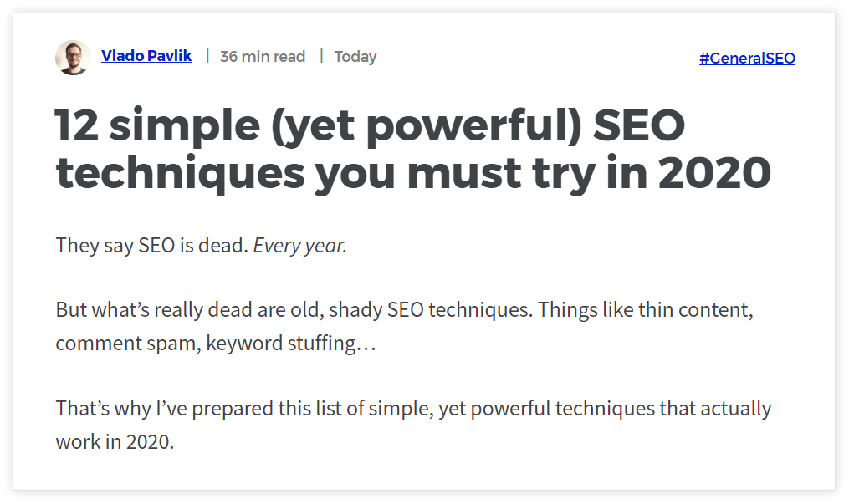This screenshot has height=504, width=849.
Task: Click the paragraph beginning 'That's why I've prepared'
Action: 414,425
